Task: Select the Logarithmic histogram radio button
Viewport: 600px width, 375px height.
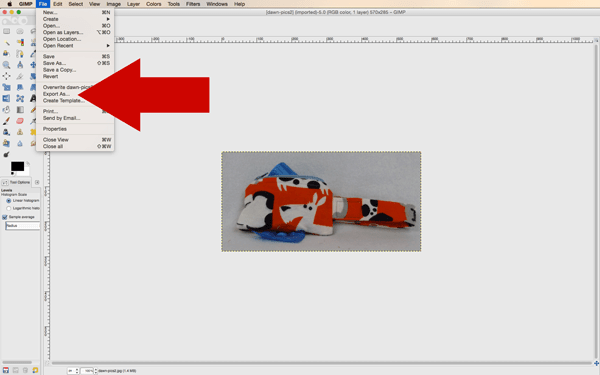Action: point(8,208)
